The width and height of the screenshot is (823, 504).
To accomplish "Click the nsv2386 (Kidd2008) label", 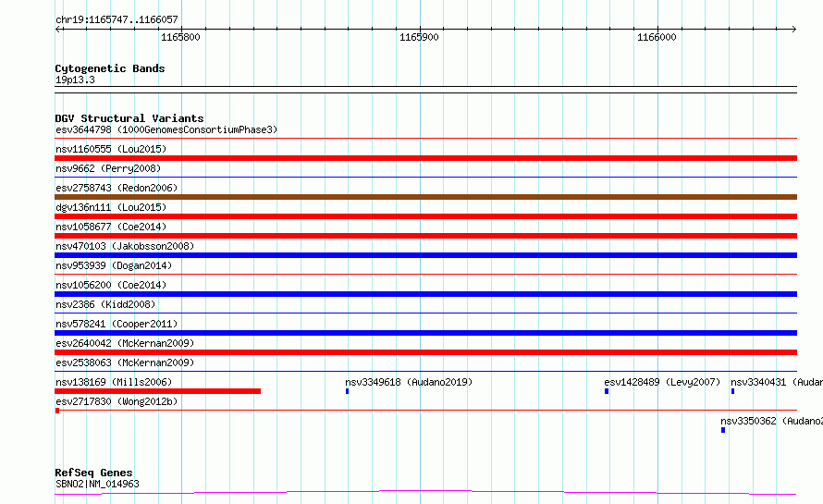I will point(105,304).
